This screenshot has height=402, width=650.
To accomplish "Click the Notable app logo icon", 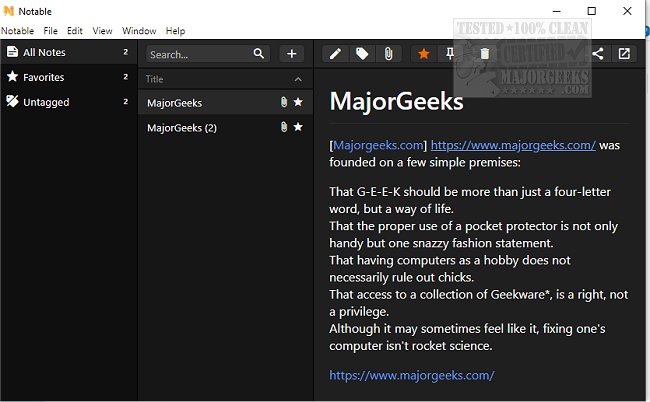I will tap(8, 11).
